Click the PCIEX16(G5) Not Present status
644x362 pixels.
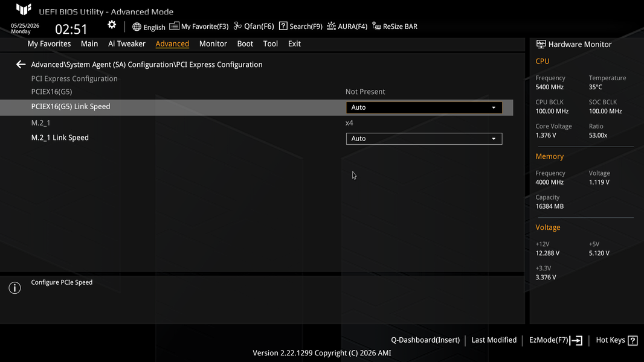[365, 92]
